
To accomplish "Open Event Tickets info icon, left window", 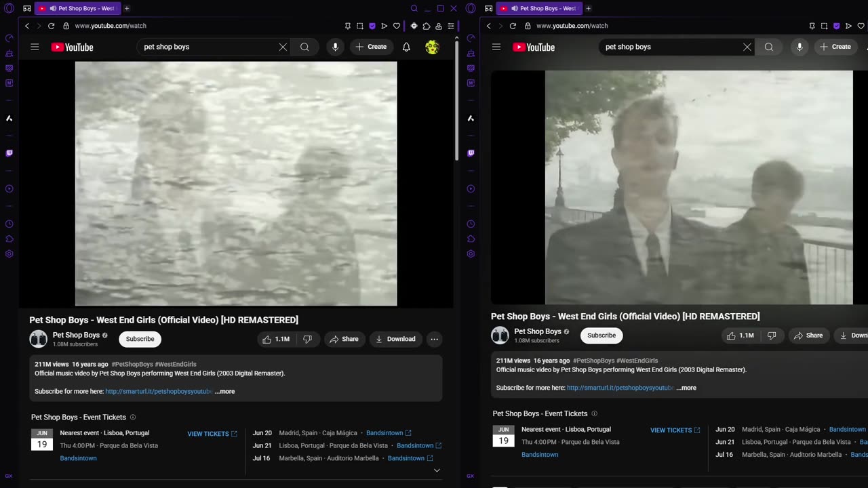I will pyautogui.click(x=133, y=418).
